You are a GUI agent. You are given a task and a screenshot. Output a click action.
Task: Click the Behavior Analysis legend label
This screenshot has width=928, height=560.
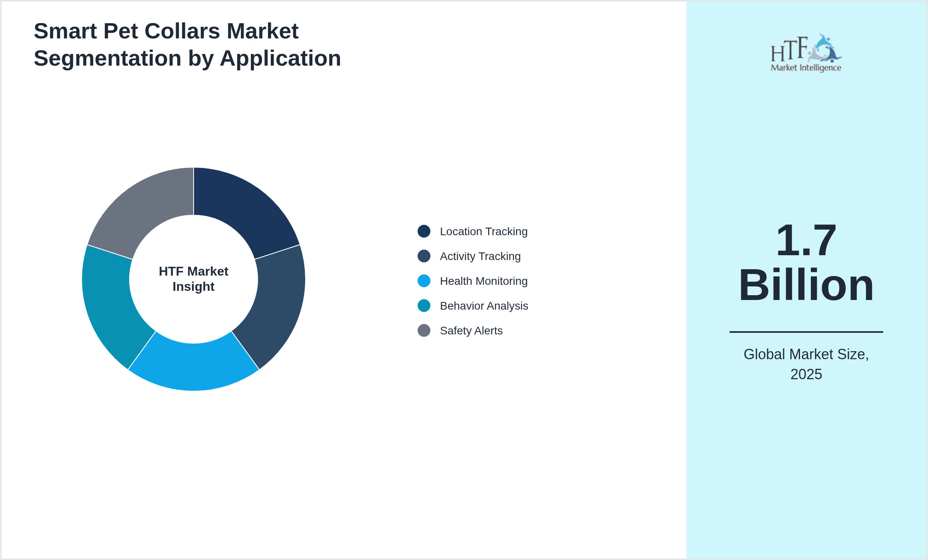(484, 306)
